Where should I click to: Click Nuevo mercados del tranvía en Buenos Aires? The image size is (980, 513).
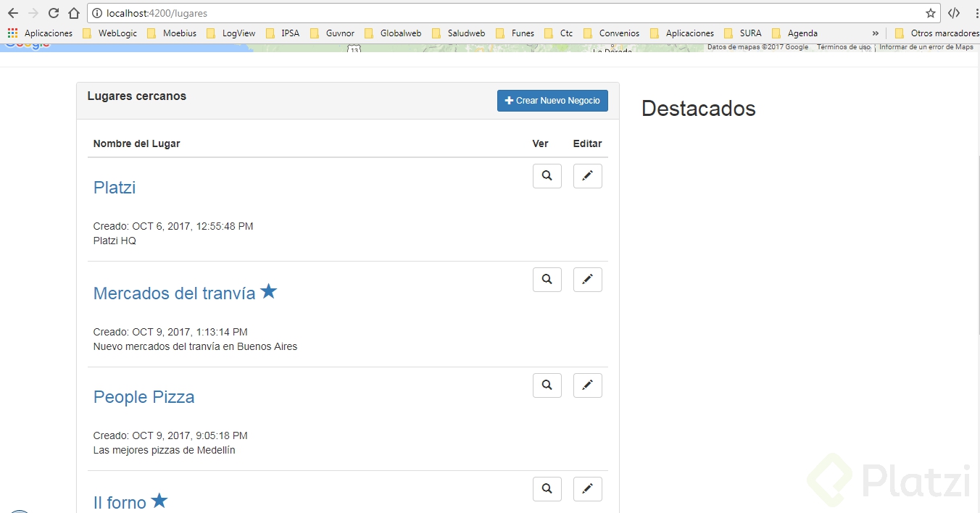[196, 346]
